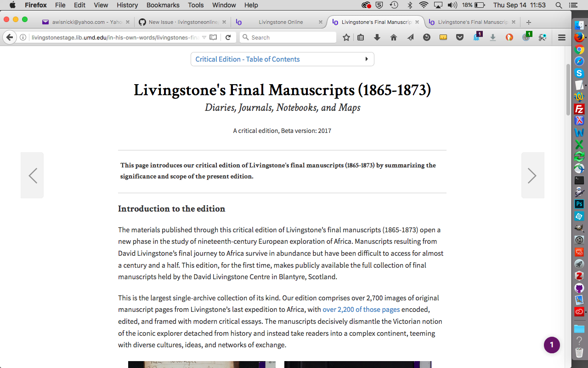Image resolution: width=588 pixels, height=368 pixels.
Task: Open the Apple menu
Action: 12,5
